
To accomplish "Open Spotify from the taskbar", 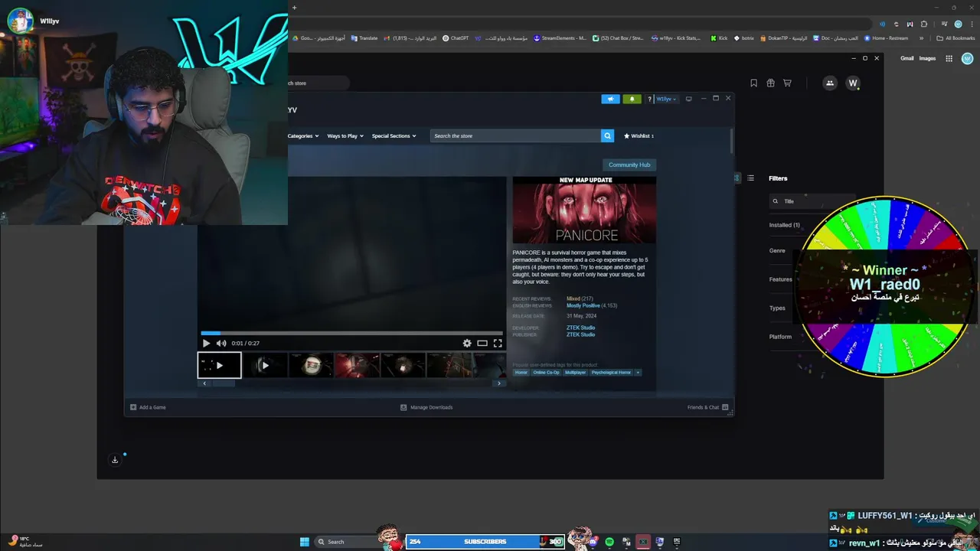I will coord(609,542).
